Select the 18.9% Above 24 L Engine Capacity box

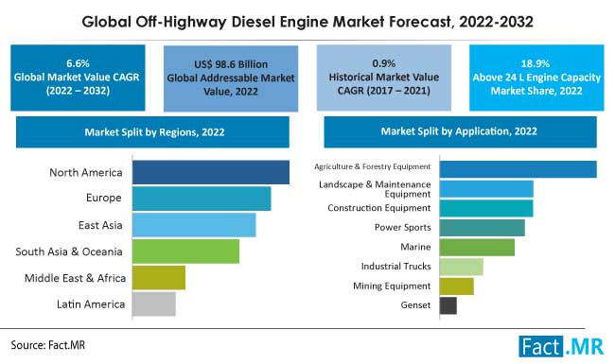tap(536, 78)
